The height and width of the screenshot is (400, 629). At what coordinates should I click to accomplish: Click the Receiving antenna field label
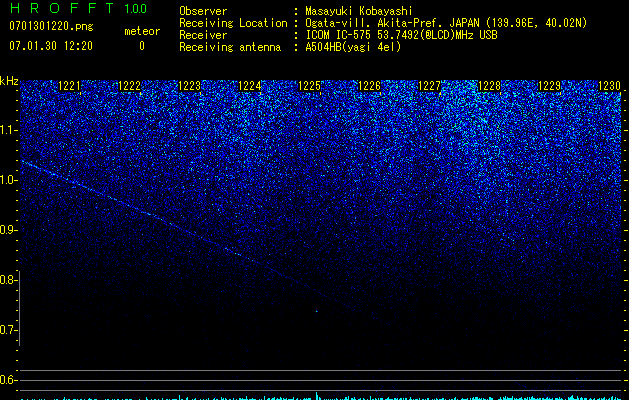pyautogui.click(x=230, y=47)
